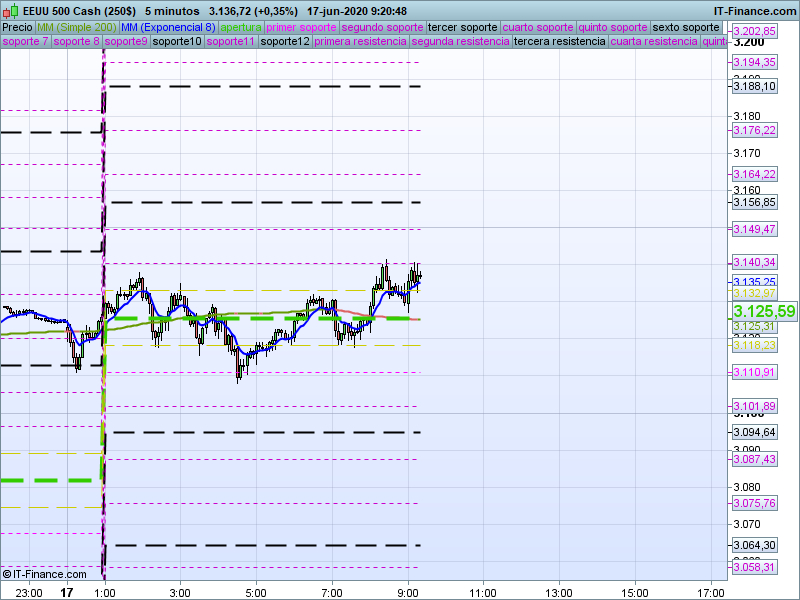
Task: Select the segundo soporte label
Action: [x=382, y=28]
